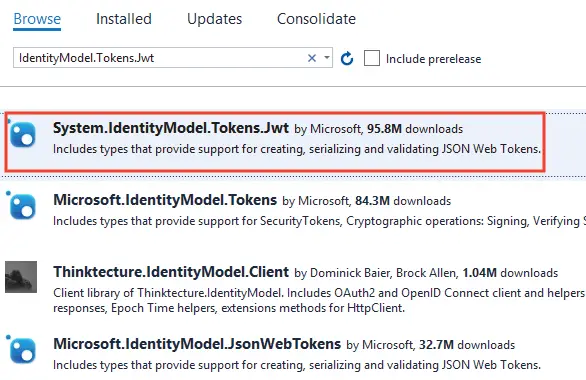
Task: Open the Installed tab
Action: (124, 19)
